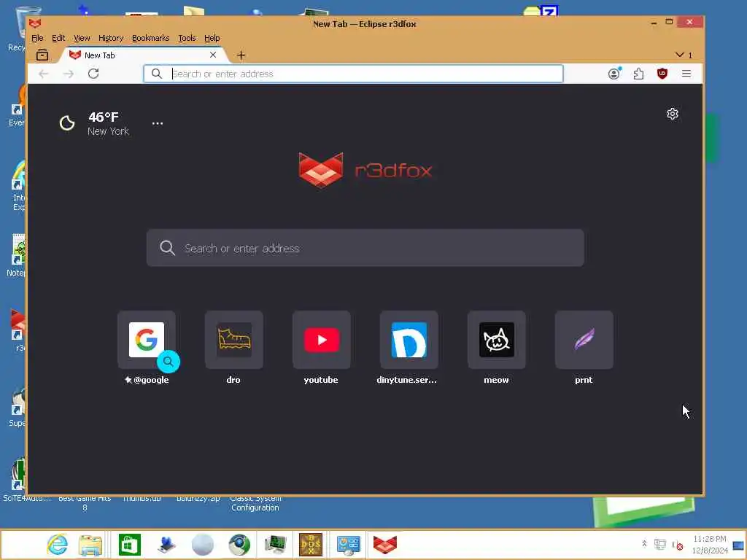Open Internet Explorer from the taskbar
Screen dimensions: 747x560
[x=57, y=544]
